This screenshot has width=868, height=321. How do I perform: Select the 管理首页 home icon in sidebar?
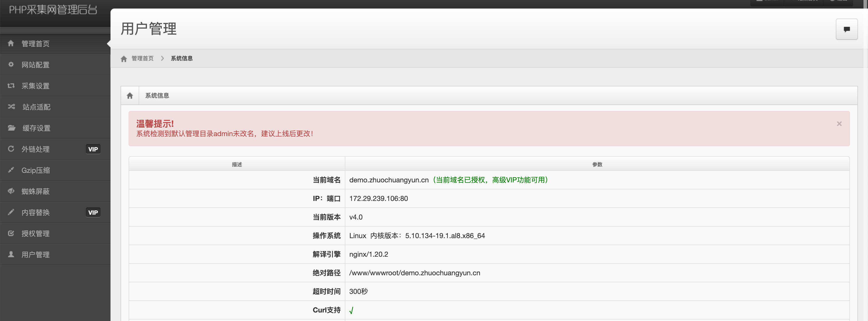click(x=11, y=43)
